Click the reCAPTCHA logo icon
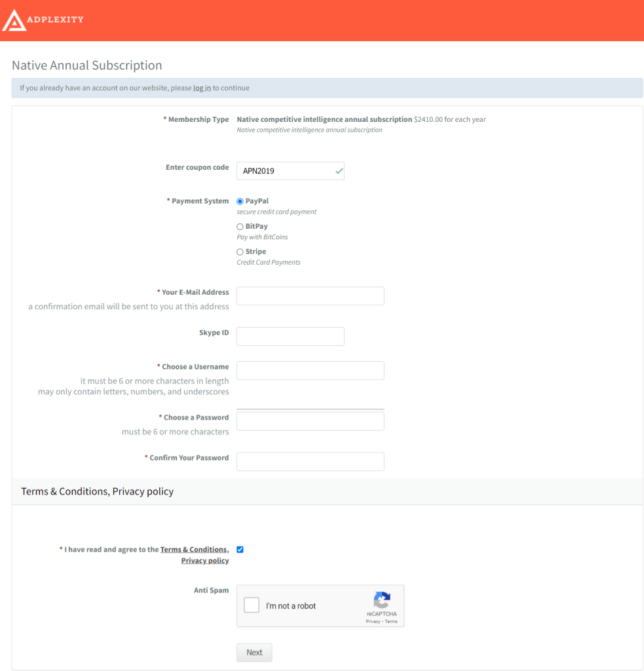This screenshot has width=644, height=671. (x=382, y=600)
